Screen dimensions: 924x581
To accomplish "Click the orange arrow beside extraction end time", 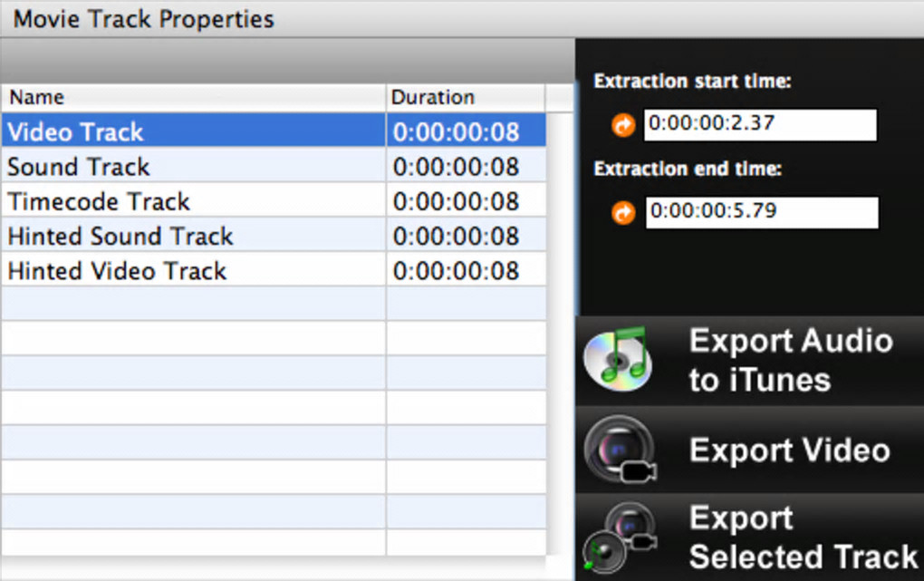I will click(x=623, y=213).
